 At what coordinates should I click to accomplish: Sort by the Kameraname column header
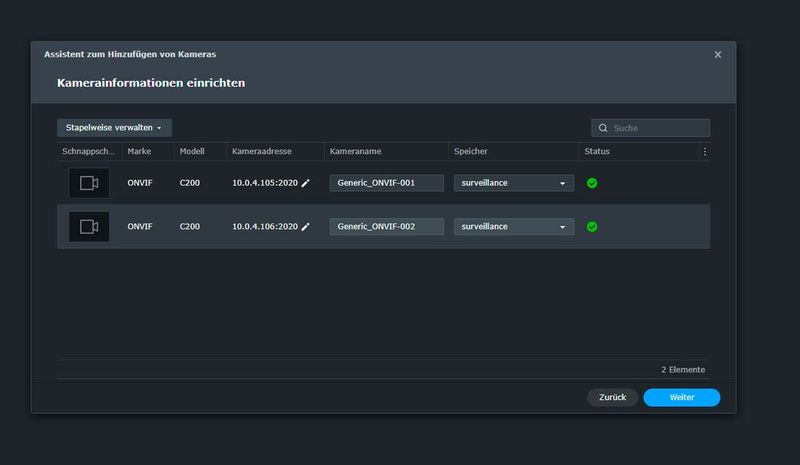356,152
